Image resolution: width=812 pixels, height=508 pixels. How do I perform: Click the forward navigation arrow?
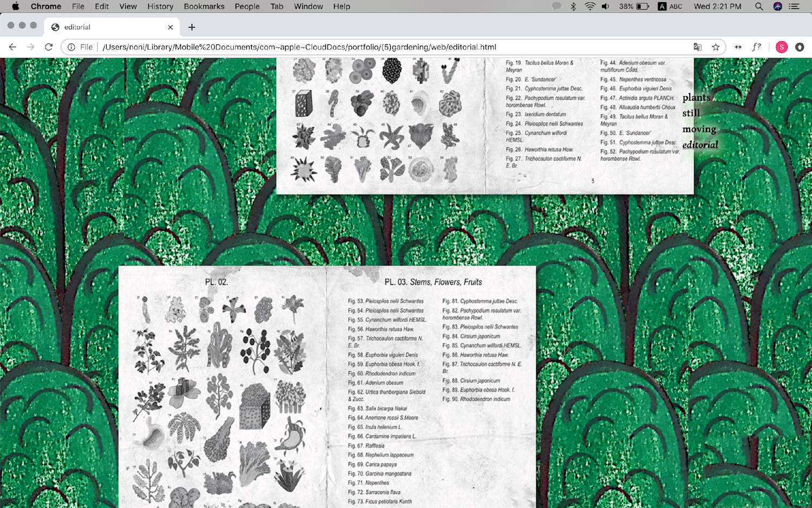pyautogui.click(x=31, y=47)
